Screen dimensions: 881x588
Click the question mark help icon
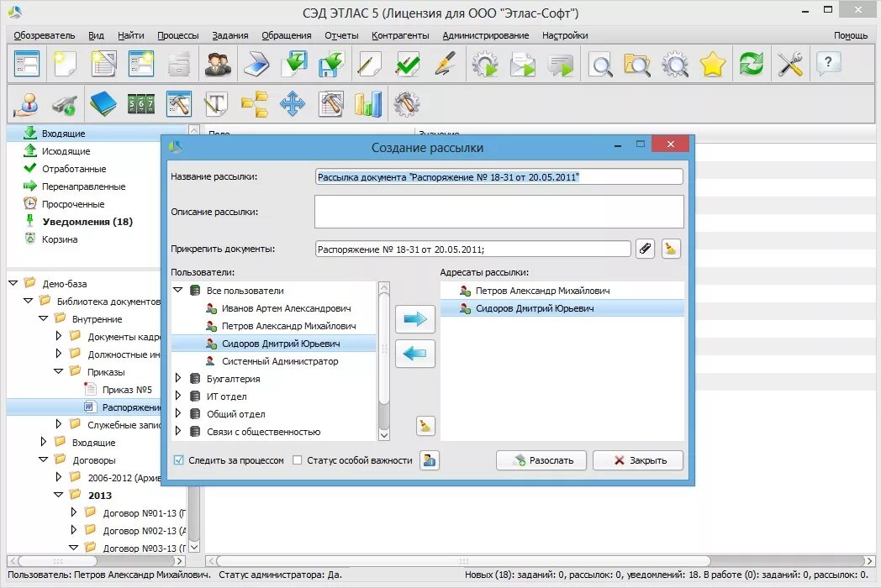pos(828,64)
